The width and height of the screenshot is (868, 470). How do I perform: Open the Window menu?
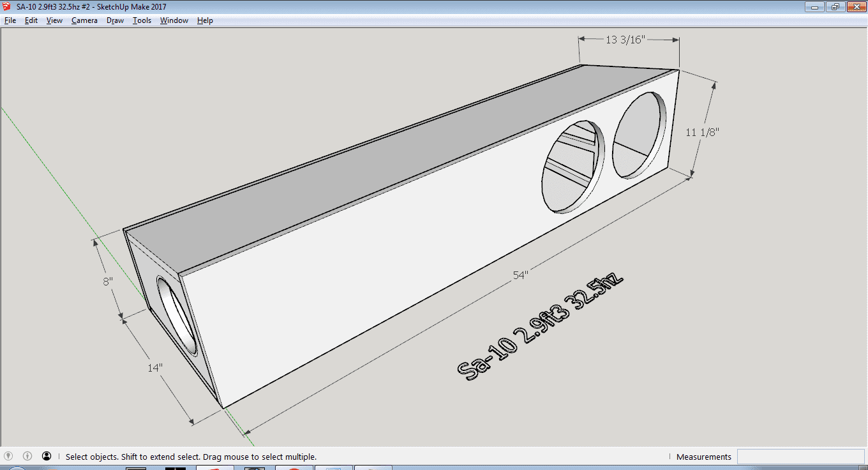[x=174, y=20]
